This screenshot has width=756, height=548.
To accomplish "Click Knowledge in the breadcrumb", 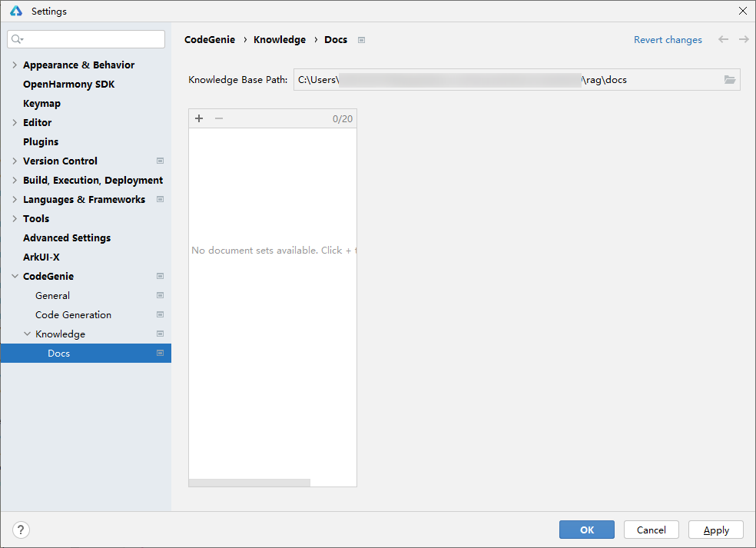I will point(280,39).
